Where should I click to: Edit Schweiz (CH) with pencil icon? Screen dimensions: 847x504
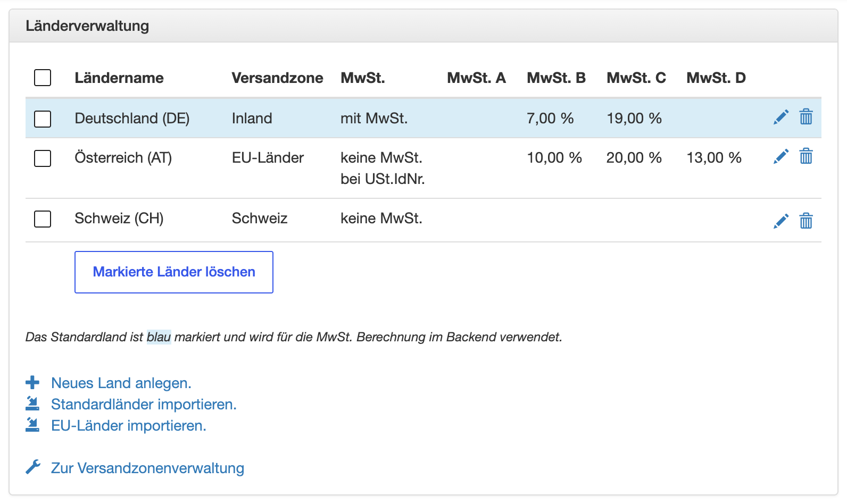click(781, 221)
